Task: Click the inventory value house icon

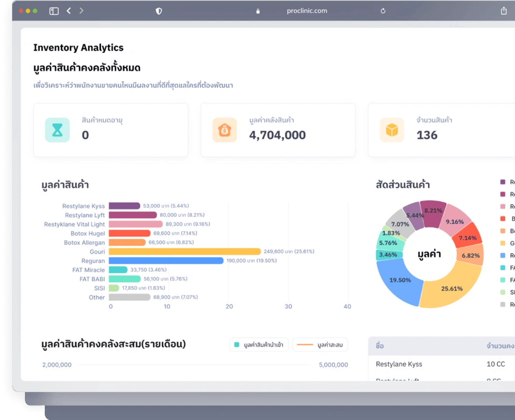Action: [x=225, y=130]
